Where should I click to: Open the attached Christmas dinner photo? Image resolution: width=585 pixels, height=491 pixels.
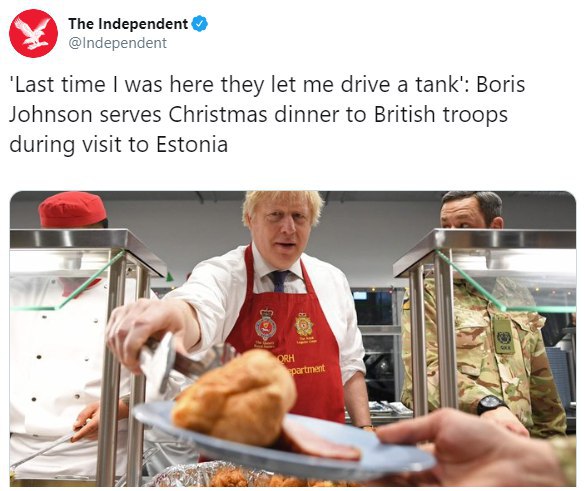point(292,339)
